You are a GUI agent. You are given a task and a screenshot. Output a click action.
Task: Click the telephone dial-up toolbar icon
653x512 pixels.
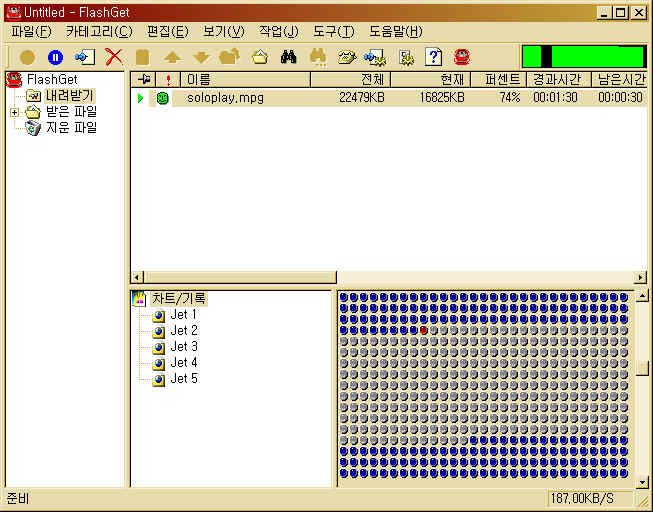pos(346,57)
